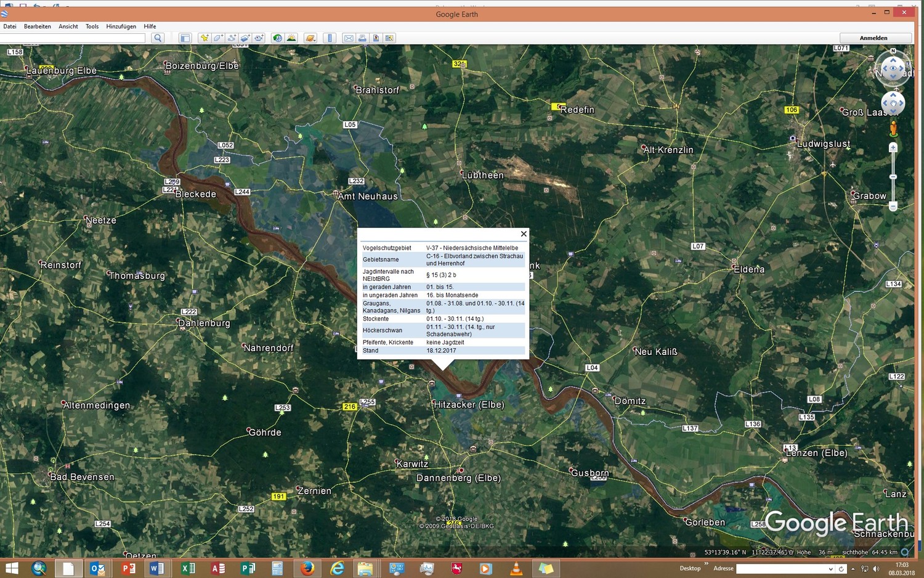The width and height of the screenshot is (924, 578).
Task: Show the ruler measurement tool
Action: (x=330, y=38)
